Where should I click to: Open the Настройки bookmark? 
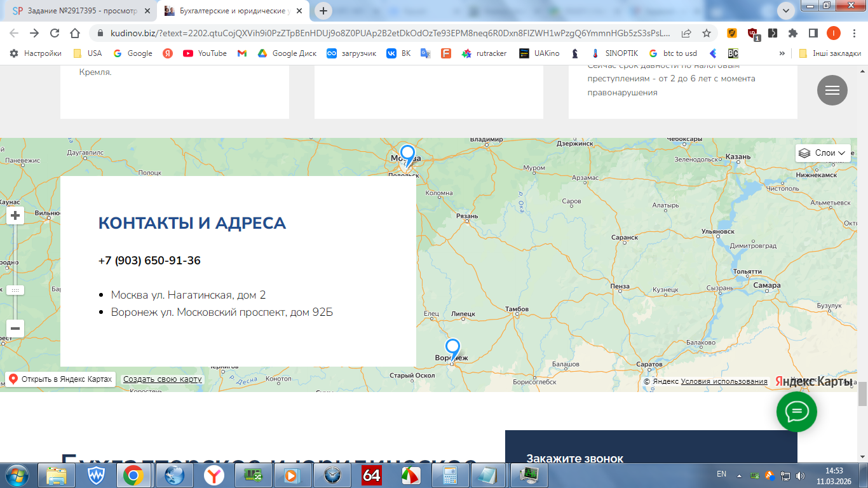tap(36, 53)
